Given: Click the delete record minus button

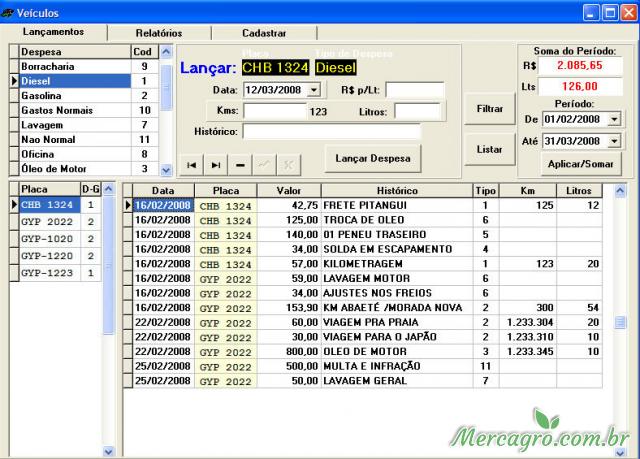Looking at the screenshot, I should (x=240, y=164).
